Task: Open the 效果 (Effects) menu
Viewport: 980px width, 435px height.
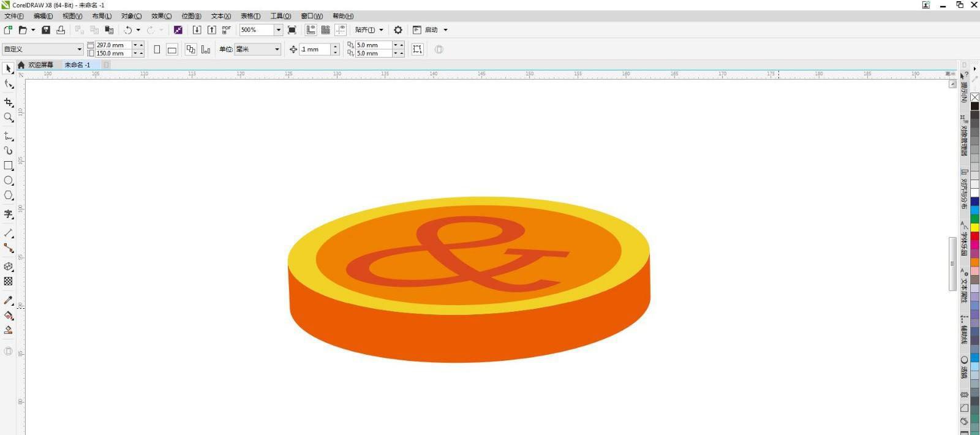Action: pyautogui.click(x=161, y=16)
